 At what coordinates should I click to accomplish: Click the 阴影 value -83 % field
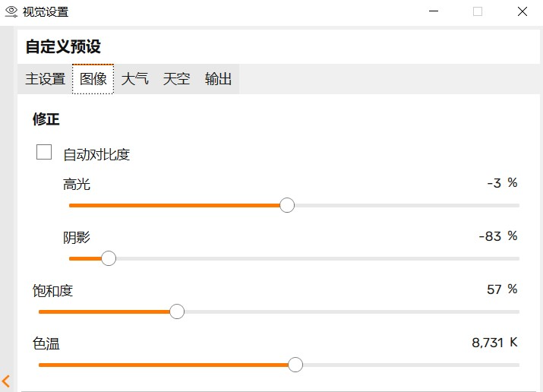point(498,236)
